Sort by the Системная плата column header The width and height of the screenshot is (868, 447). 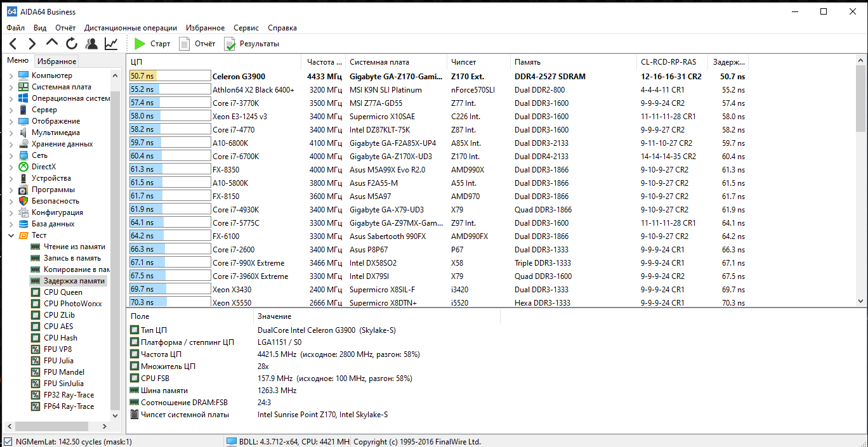397,62
